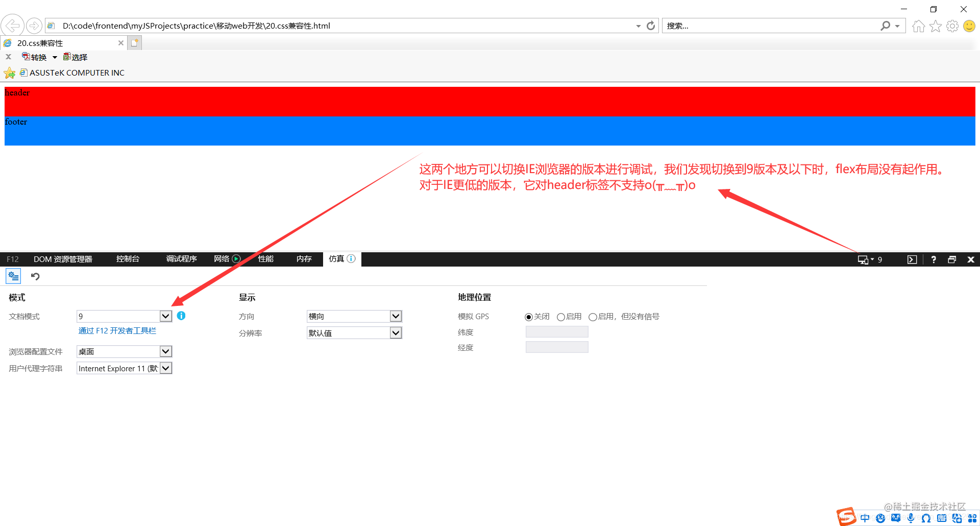This screenshot has height=526, width=980.
Task: Enable simulated GPS via 启用 radio button
Action: point(561,317)
